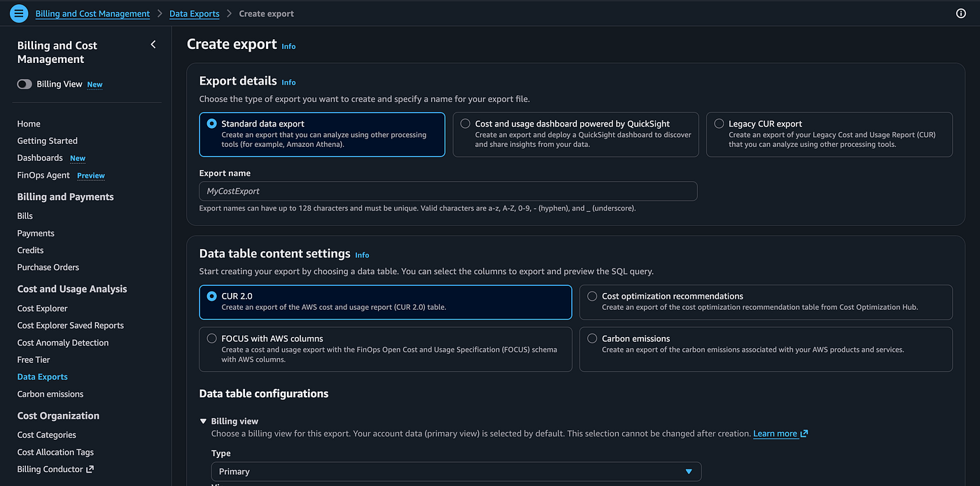Image resolution: width=980 pixels, height=486 pixels.
Task: Open Dashboards in sidebar
Action: [x=40, y=158]
